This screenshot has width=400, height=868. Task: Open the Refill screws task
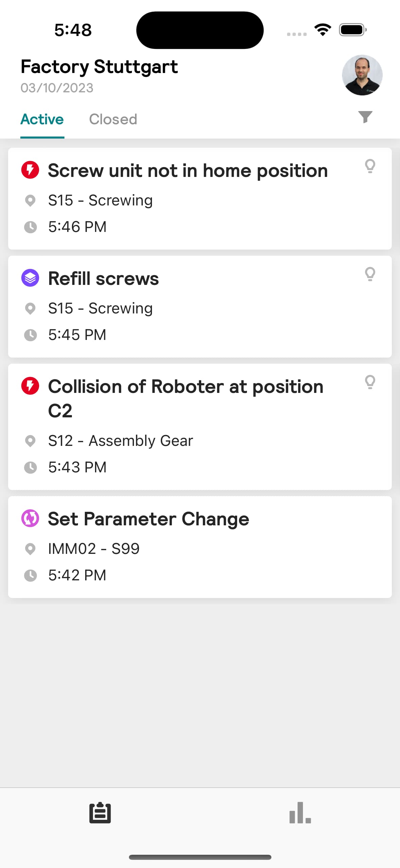coord(200,307)
